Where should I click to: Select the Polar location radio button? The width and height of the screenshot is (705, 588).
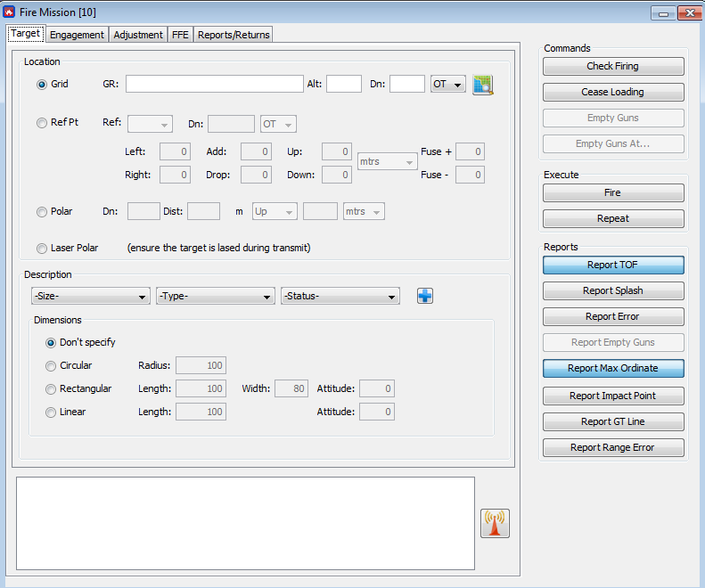[x=42, y=212]
